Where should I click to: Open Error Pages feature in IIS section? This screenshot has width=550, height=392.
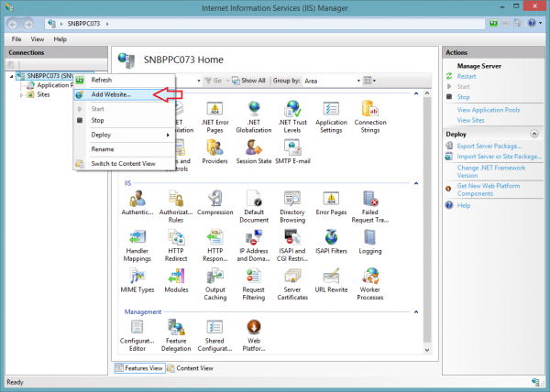[x=331, y=202]
